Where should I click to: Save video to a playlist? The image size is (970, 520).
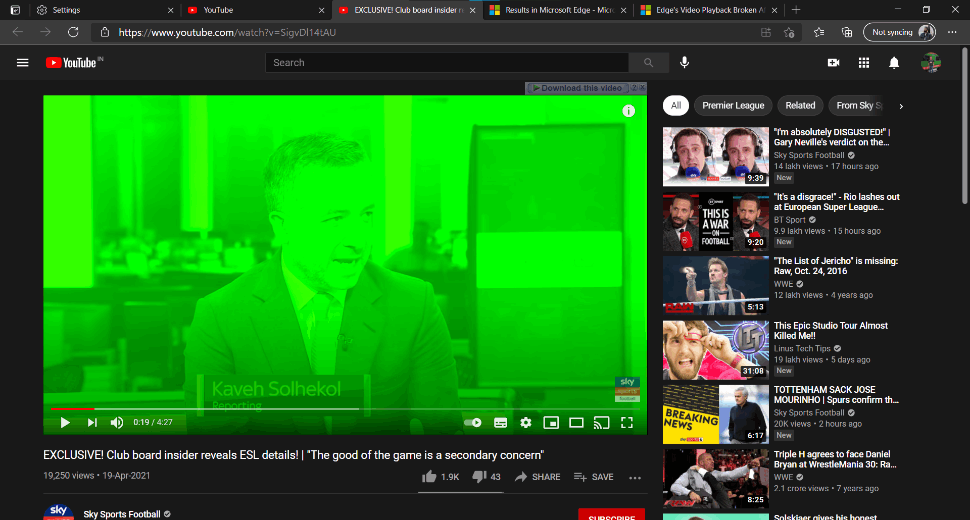tap(593, 477)
